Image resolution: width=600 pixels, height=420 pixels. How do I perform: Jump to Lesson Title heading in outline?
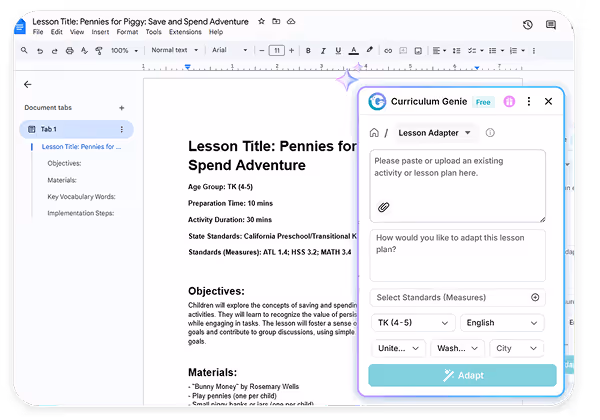click(81, 147)
